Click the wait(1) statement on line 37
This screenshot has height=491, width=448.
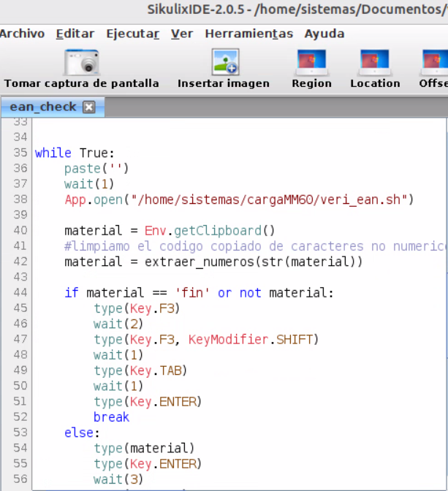89,184
